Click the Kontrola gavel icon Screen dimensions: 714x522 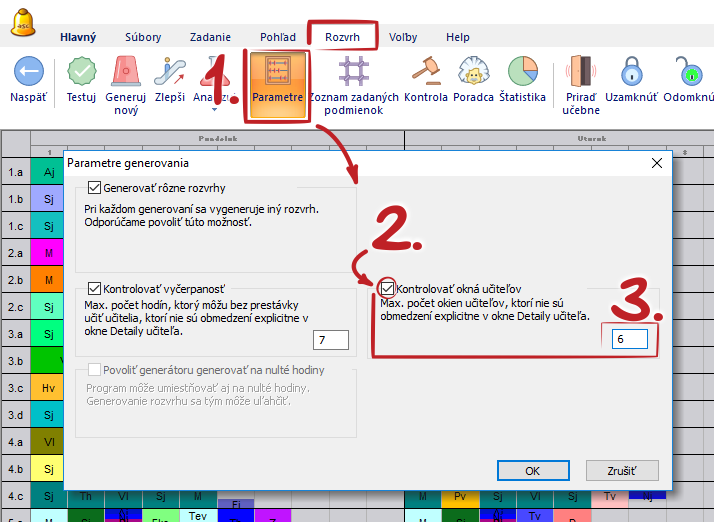pyautogui.click(x=427, y=72)
